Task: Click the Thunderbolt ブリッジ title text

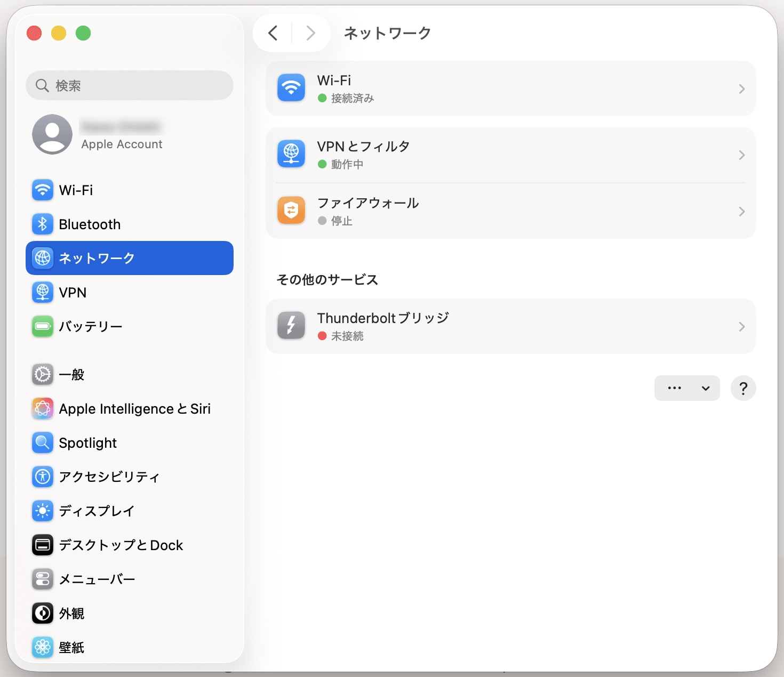Action: [x=383, y=318]
